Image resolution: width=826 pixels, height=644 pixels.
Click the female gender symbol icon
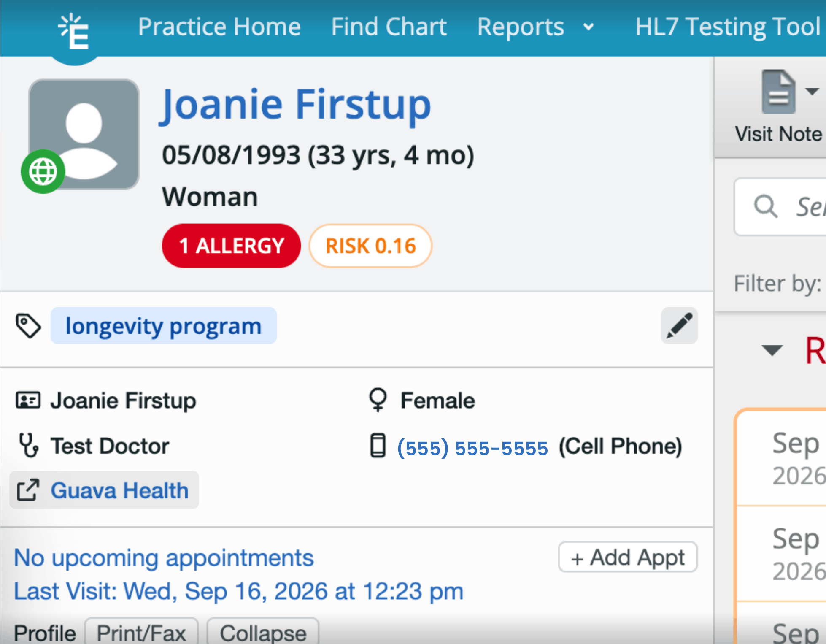click(378, 399)
